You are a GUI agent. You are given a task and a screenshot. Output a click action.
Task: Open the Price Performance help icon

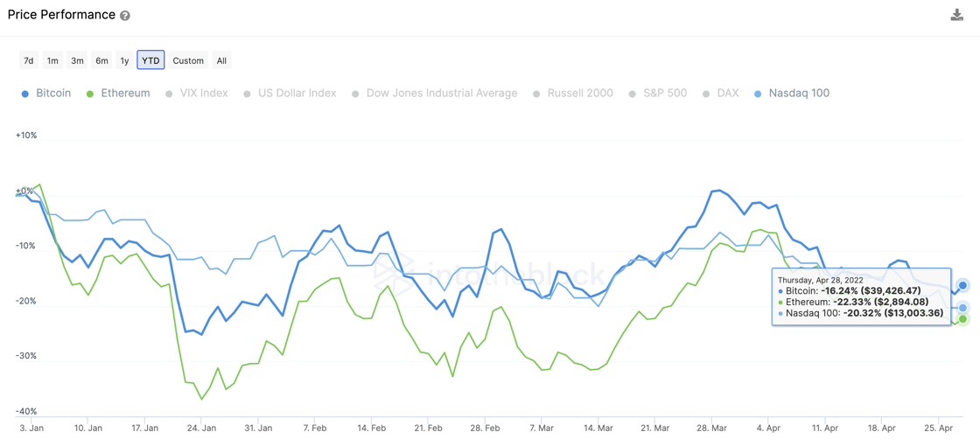125,16
